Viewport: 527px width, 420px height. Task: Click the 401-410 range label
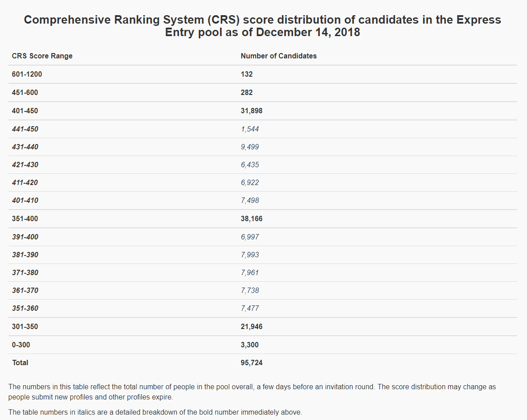click(x=25, y=201)
